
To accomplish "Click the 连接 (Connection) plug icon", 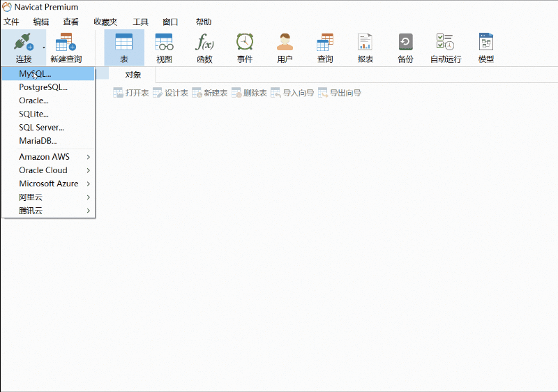I will coord(24,42).
